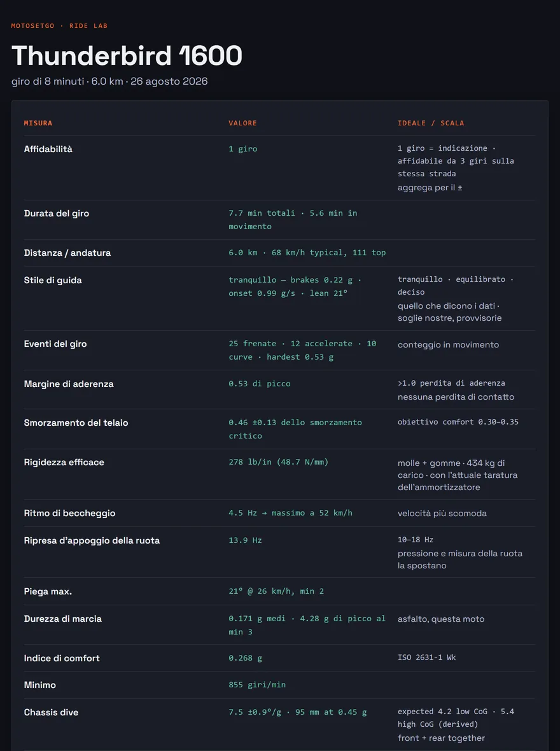Click the '13.9 Hz' value
Image resolution: width=560 pixels, height=751 pixels.
coord(245,540)
